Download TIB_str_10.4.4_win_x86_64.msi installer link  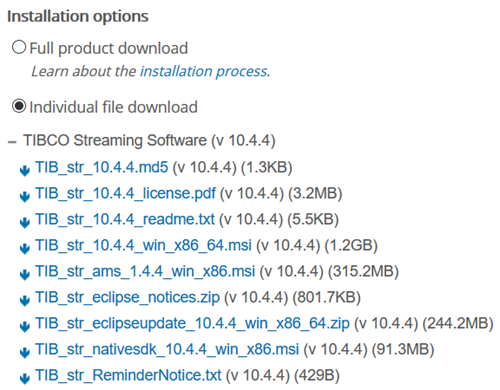[x=143, y=246]
